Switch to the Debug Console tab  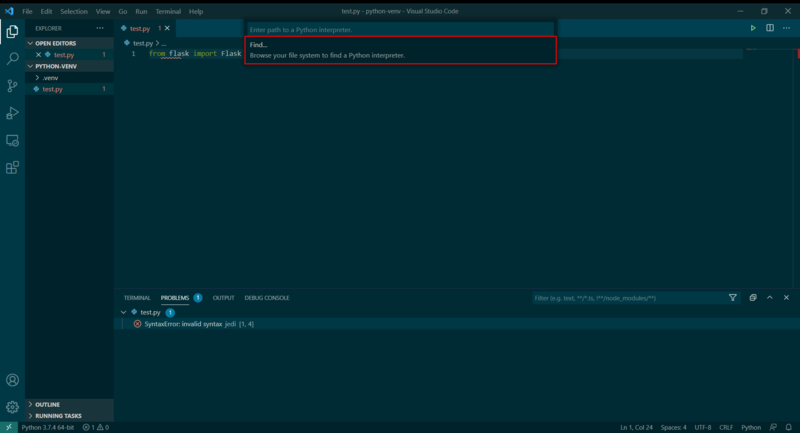click(x=267, y=298)
